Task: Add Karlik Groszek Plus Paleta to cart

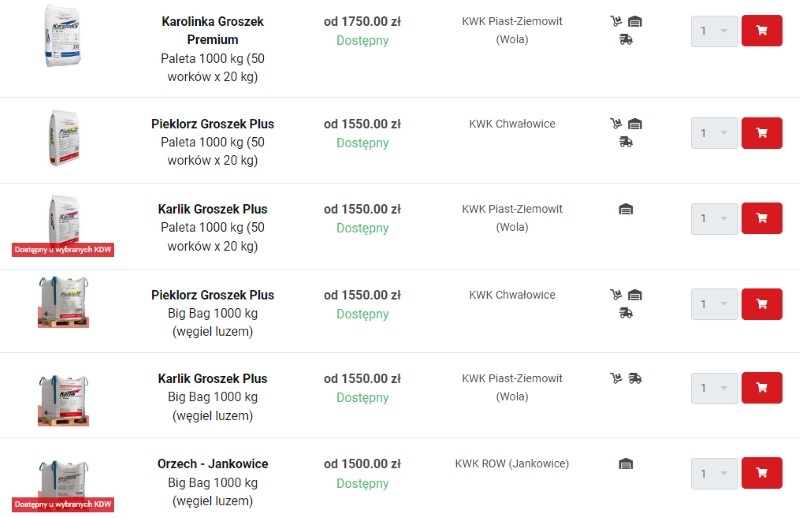Action: point(761,218)
